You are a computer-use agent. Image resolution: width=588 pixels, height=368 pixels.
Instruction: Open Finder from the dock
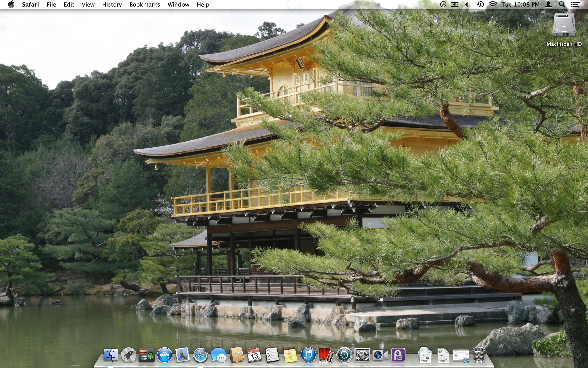110,355
